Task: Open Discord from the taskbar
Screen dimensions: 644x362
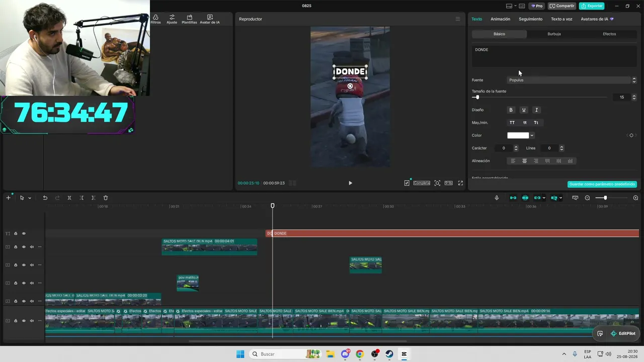Action: click(x=345, y=354)
